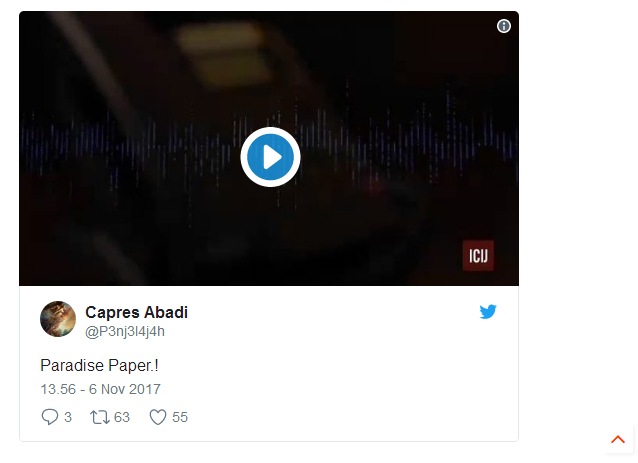Retweet using the arrows icon
Image resolution: width=638 pixels, height=463 pixels.
click(100, 417)
